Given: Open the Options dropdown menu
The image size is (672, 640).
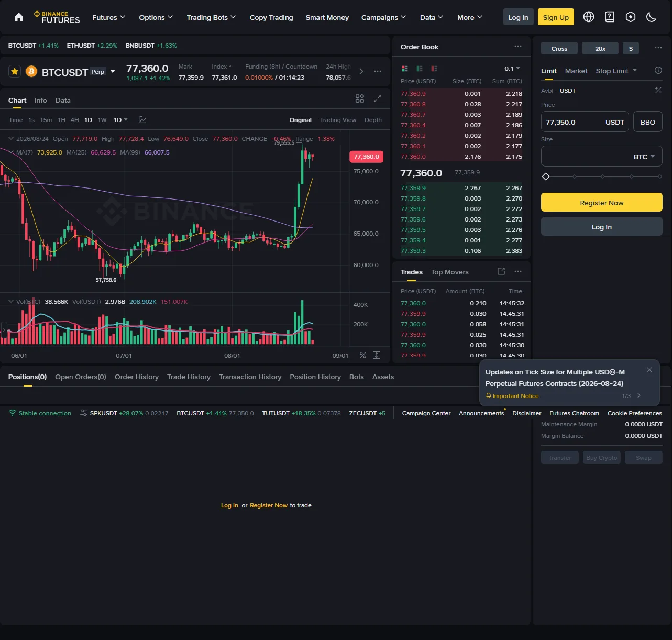Looking at the screenshot, I should pyautogui.click(x=156, y=17).
